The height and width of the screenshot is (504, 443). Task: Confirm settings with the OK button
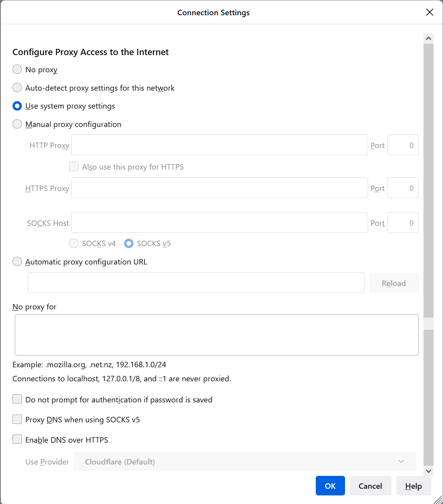click(x=330, y=486)
